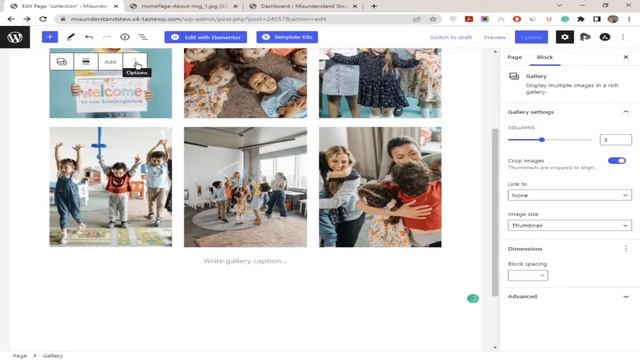Screen dimensions: 640x360
Task: Click the Gallery block type icon in toolbar
Action: click(x=62, y=62)
